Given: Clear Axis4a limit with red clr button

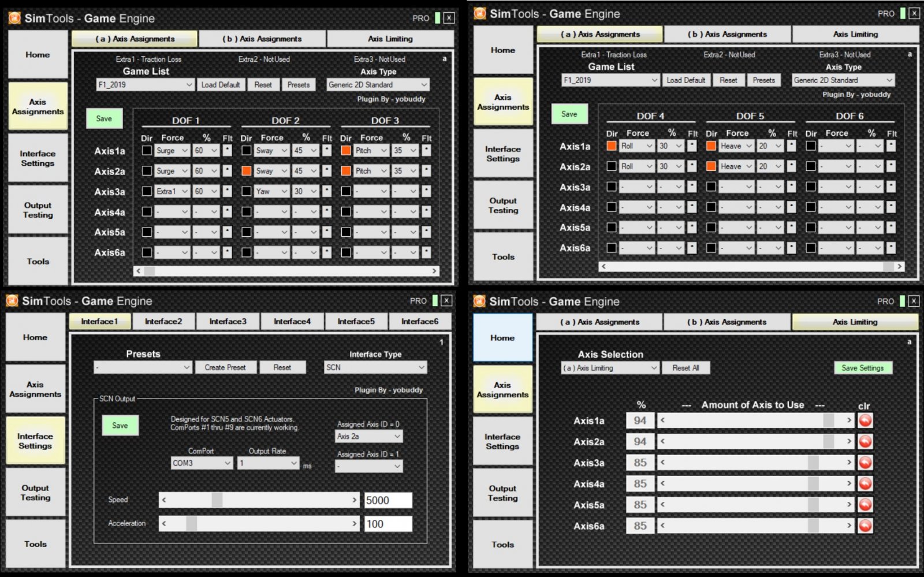Looking at the screenshot, I should 865,483.
